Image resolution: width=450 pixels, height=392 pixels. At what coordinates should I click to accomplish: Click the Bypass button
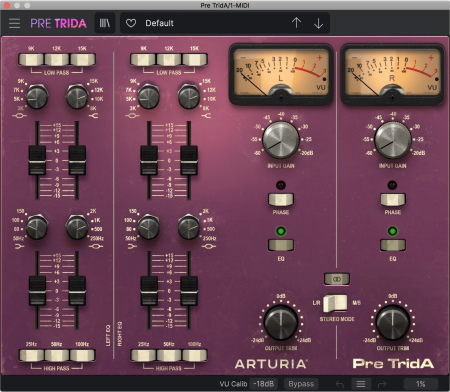301,384
